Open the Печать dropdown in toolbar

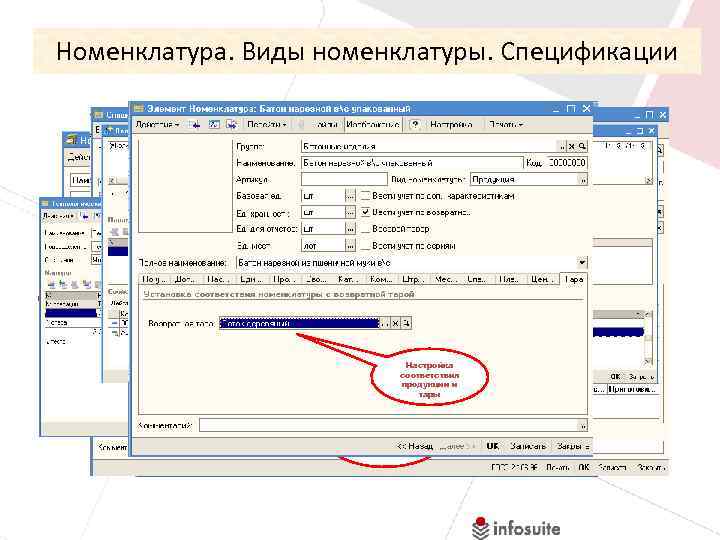506,124
